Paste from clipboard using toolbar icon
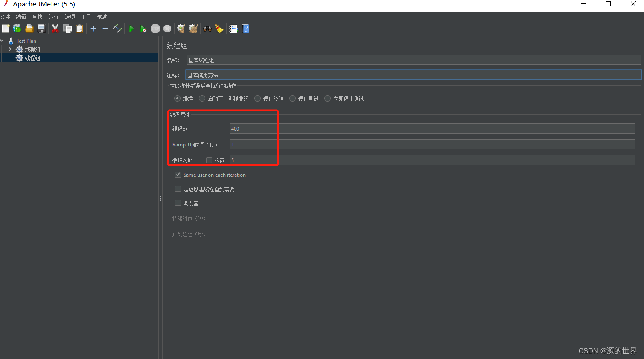Image resolution: width=644 pixels, height=359 pixels. (x=79, y=29)
